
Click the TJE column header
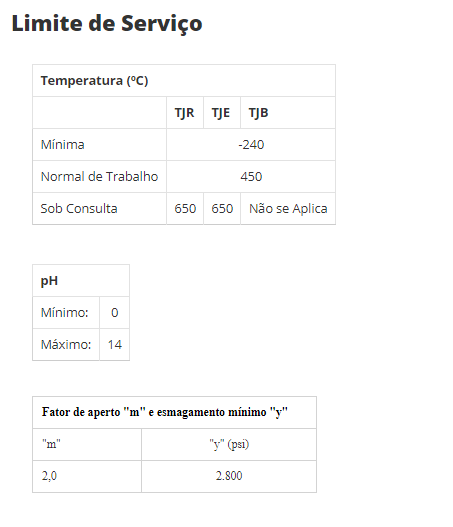point(221,113)
